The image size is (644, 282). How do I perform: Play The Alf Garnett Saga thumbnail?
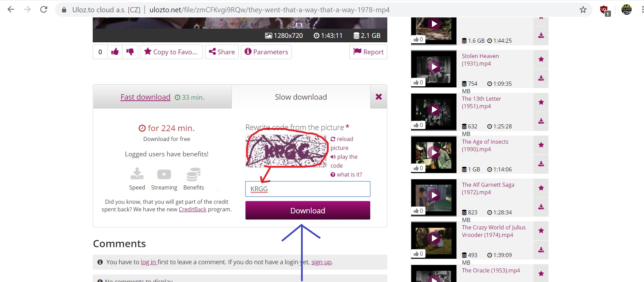[434, 195]
